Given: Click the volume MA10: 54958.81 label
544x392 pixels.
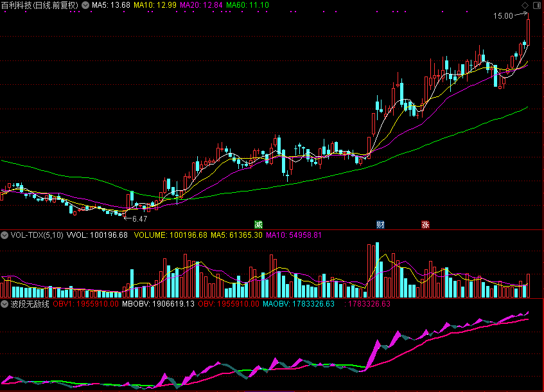Looking at the screenshot, I should click(294, 235).
